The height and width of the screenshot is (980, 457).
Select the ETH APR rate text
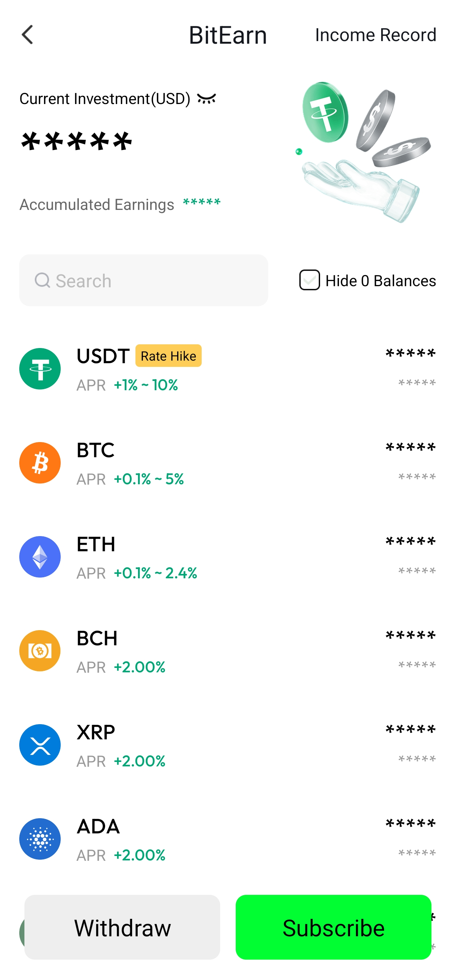coord(155,573)
